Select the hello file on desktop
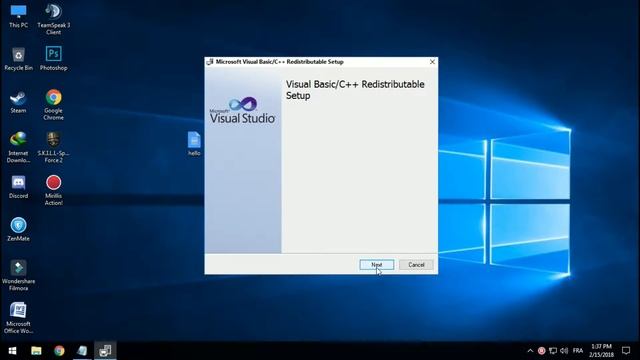 pyautogui.click(x=194, y=144)
